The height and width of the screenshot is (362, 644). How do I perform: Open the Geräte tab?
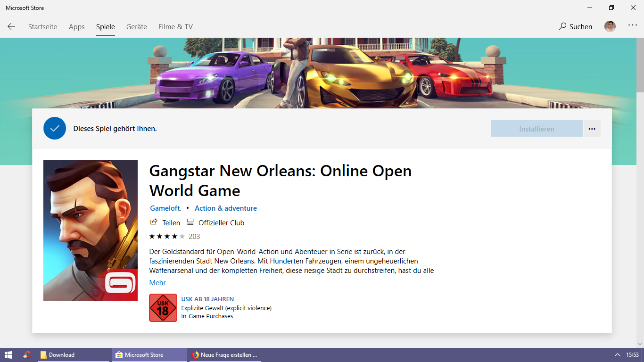[x=137, y=27]
